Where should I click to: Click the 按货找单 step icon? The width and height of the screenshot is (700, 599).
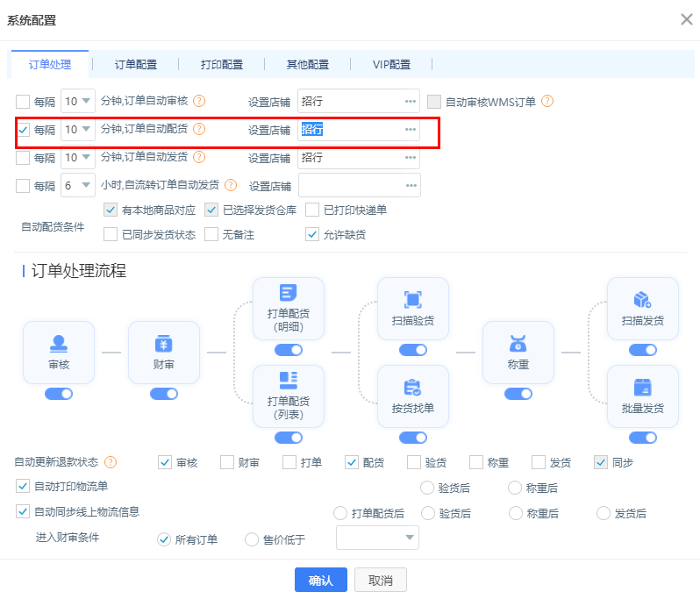click(413, 388)
